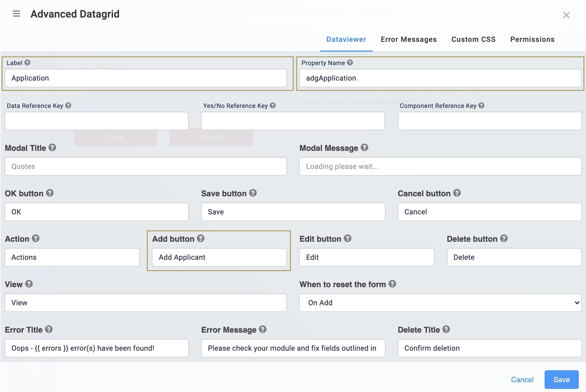Screen dimensions: 586x392
Task: Click the OK button help icon
Action: point(50,193)
